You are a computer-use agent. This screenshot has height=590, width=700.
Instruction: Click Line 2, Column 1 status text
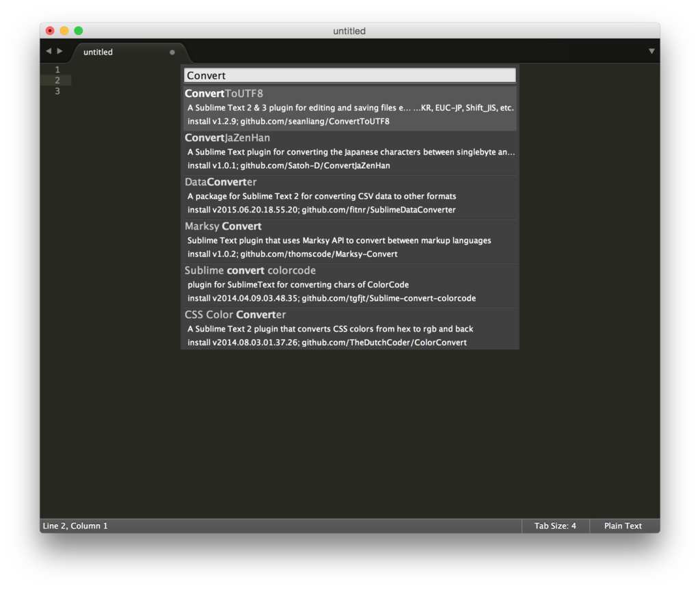click(75, 526)
